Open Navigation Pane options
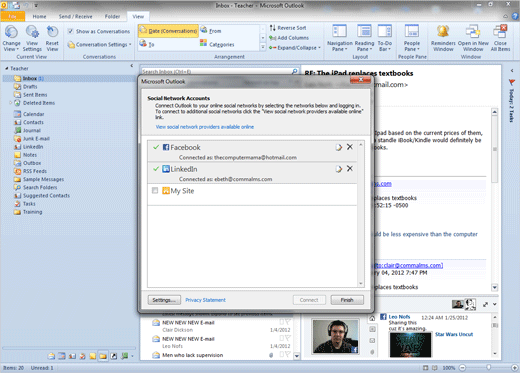Screen dimensions: 520x373 click(x=340, y=39)
